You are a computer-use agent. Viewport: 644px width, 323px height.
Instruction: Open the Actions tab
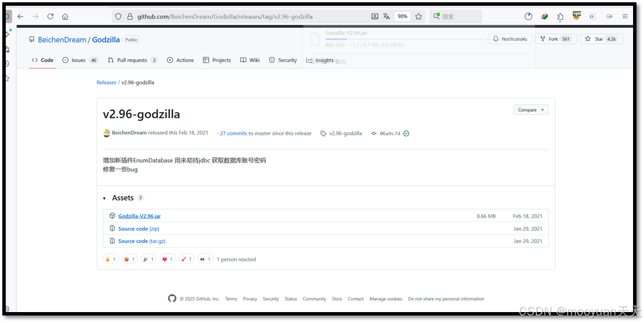[x=180, y=60]
